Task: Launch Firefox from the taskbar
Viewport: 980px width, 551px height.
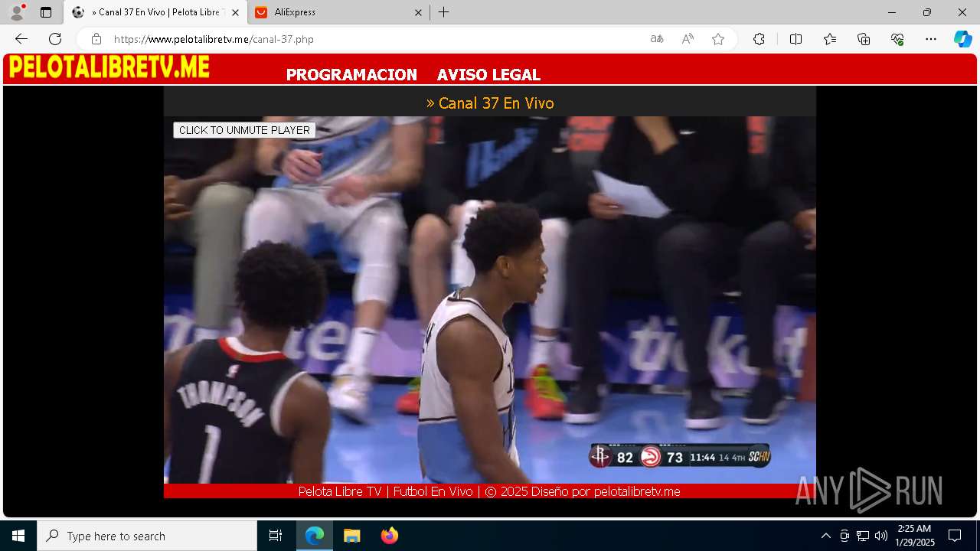Action: coord(389,536)
